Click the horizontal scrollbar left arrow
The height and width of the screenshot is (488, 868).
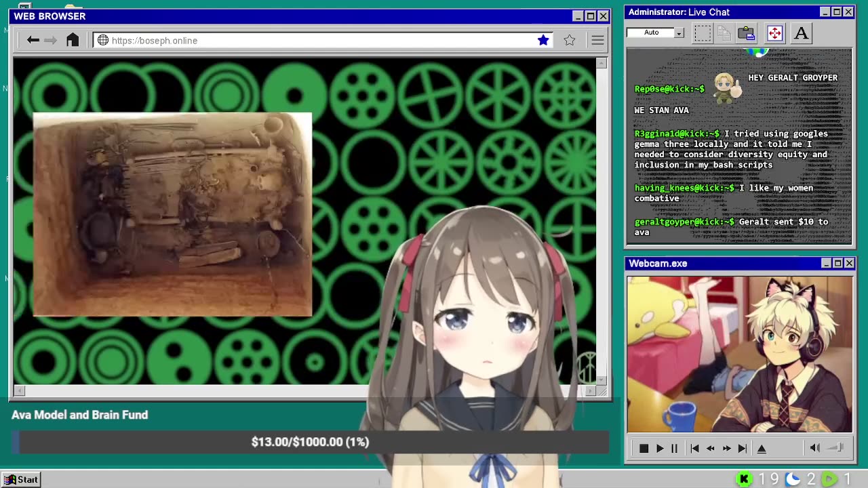pos(19,390)
